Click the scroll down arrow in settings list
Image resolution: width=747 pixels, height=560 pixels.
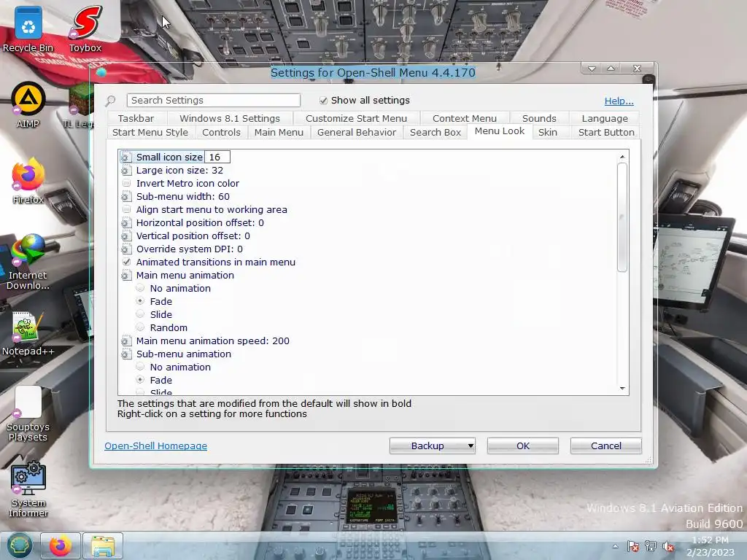click(622, 389)
